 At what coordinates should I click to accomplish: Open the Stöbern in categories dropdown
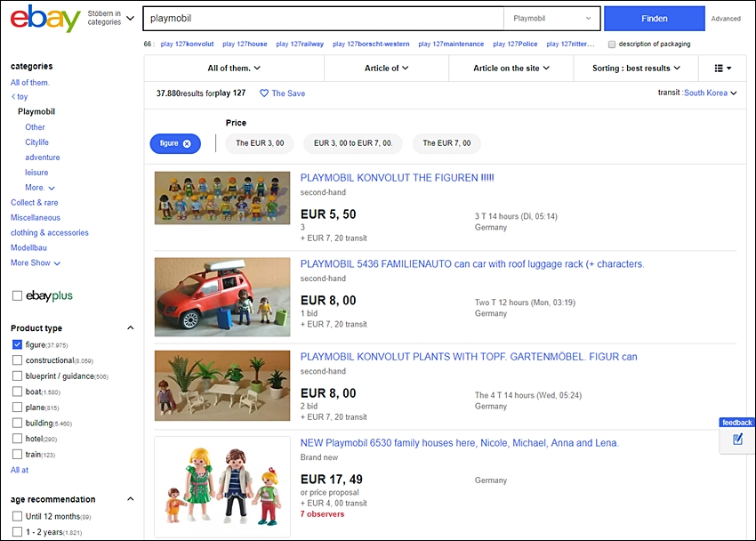pyautogui.click(x=110, y=18)
